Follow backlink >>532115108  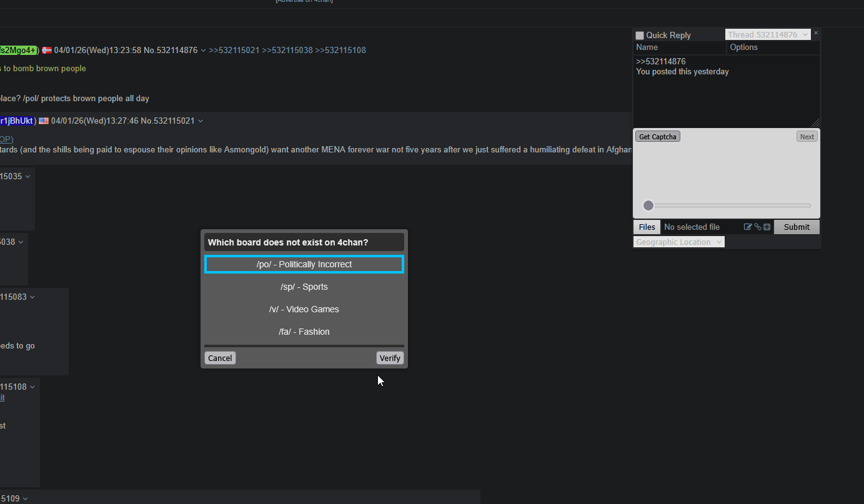click(340, 50)
